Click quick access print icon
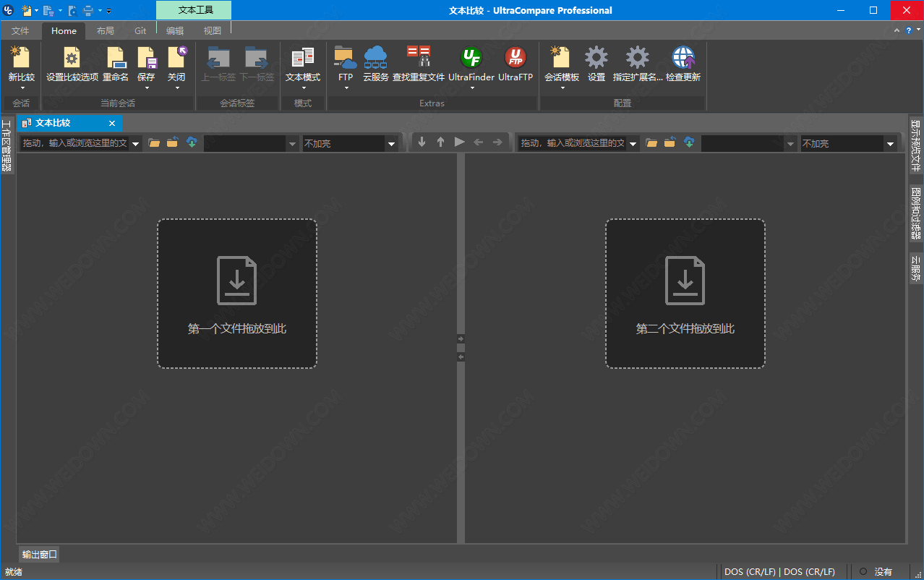The image size is (924, 580). (87, 10)
